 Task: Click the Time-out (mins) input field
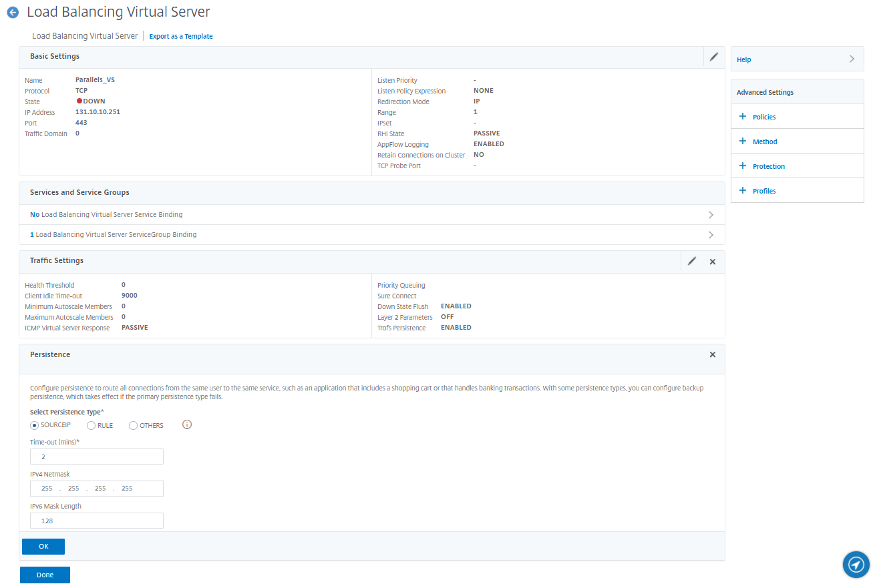tap(97, 457)
